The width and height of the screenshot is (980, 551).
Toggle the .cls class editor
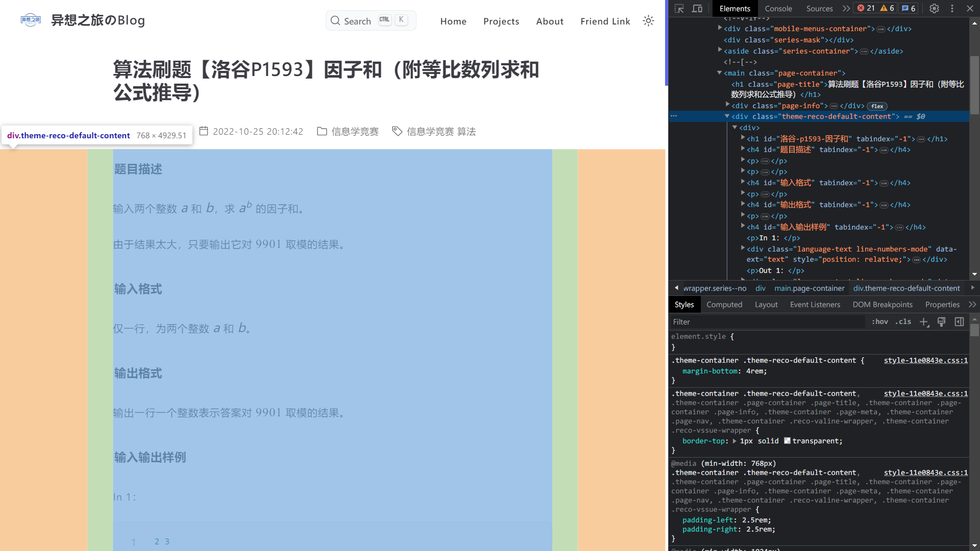click(x=903, y=322)
